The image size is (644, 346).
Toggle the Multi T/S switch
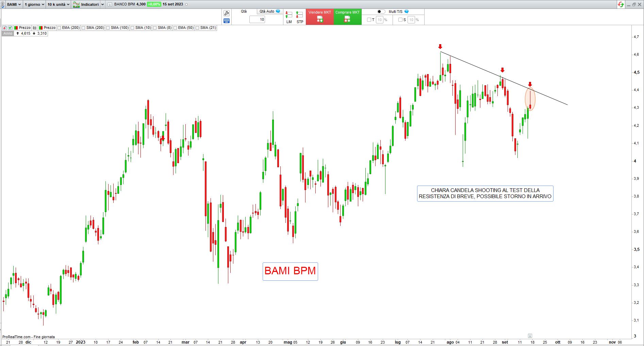pos(381,12)
